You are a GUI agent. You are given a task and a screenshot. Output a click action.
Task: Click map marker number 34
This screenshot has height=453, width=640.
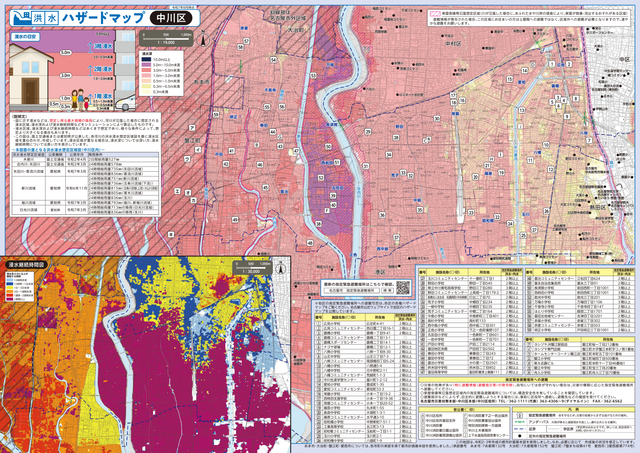[x=389, y=155]
